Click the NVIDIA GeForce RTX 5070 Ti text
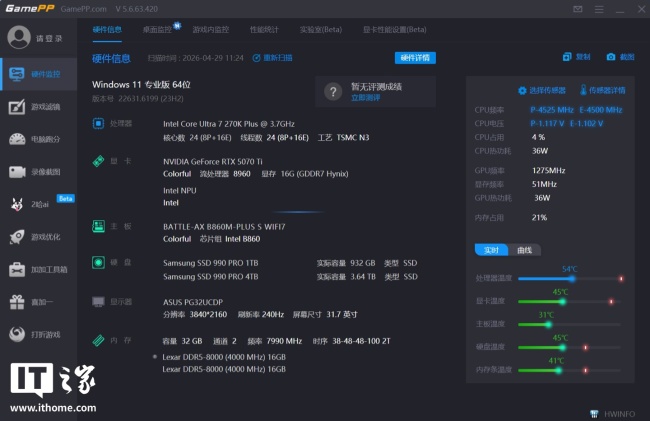Screen dimensions: 650x421 coord(213,162)
